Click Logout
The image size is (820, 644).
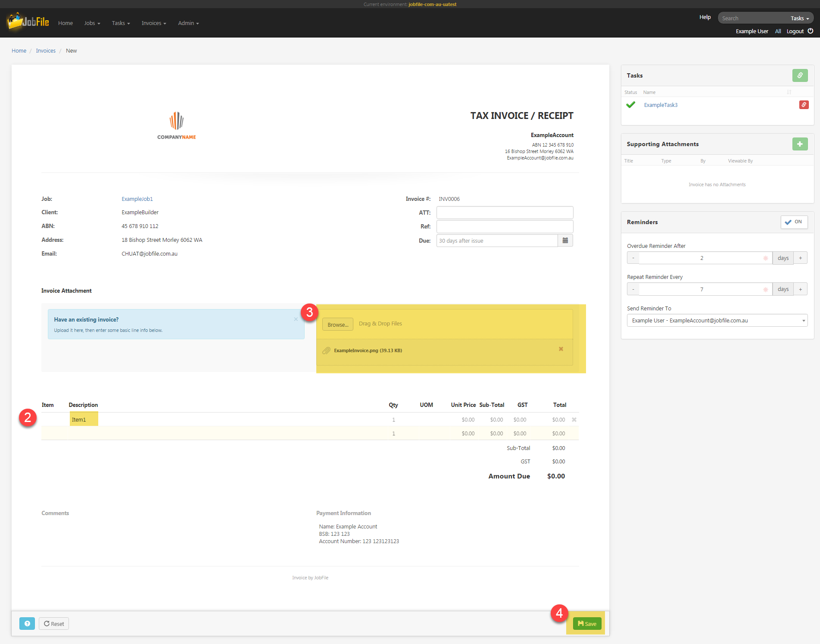[795, 31]
